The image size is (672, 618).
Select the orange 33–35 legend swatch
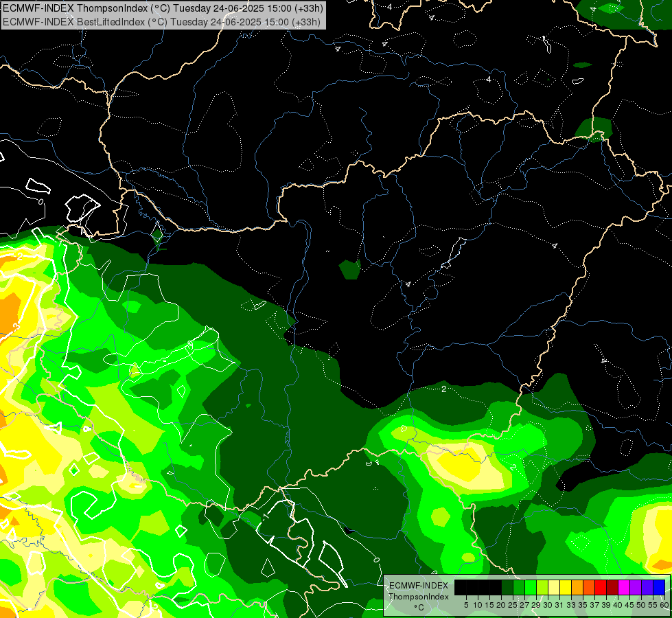point(577,587)
